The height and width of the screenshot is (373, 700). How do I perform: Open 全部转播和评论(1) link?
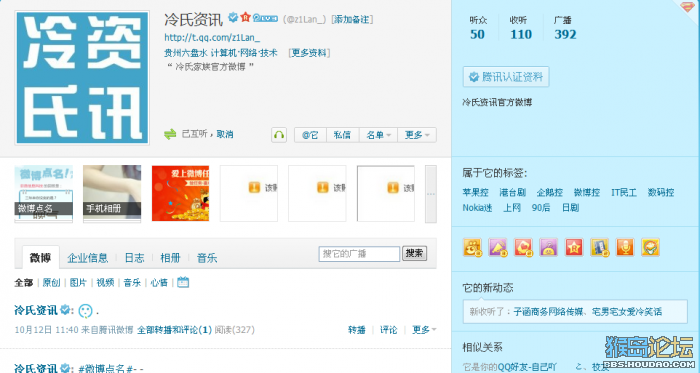(x=175, y=330)
